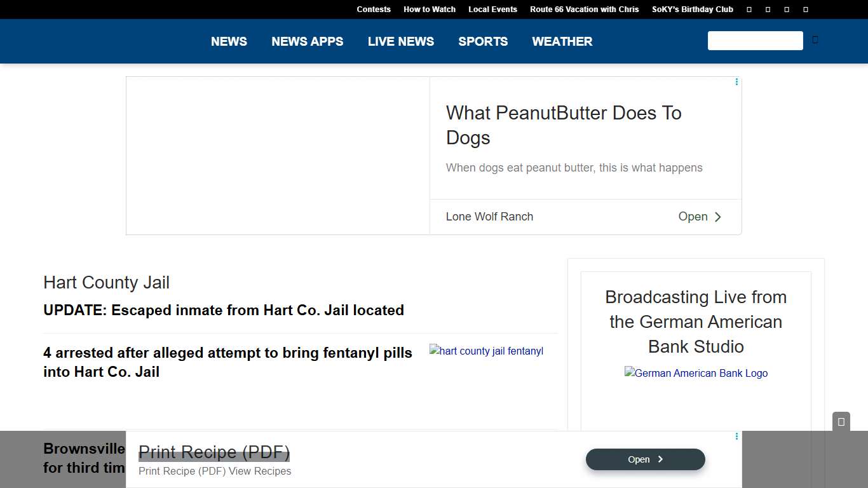
Task: Click the first social icon after SoKY's Birthday Club
Action: [x=749, y=10]
